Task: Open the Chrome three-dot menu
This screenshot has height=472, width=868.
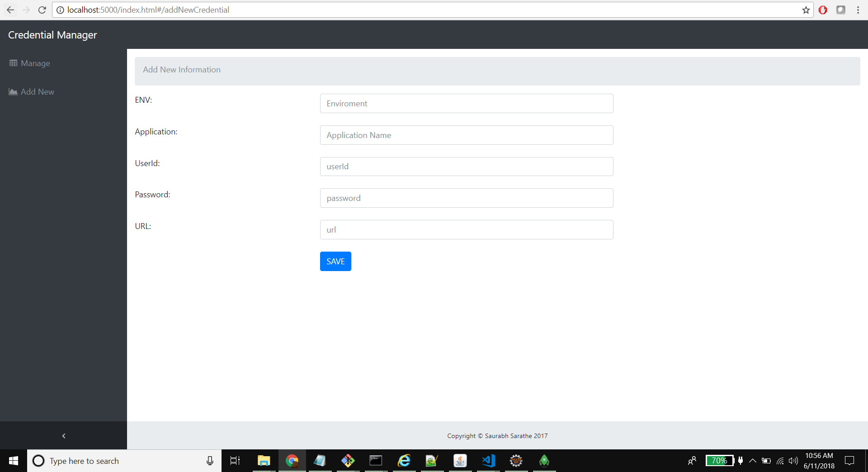Action: [x=858, y=10]
